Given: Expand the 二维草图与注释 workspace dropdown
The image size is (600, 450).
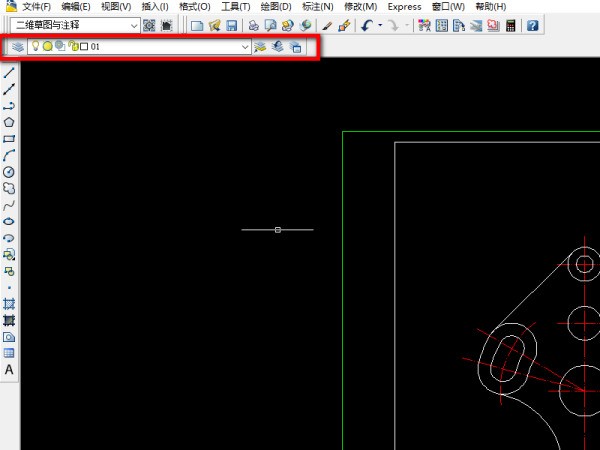Looking at the screenshot, I should coord(134,25).
